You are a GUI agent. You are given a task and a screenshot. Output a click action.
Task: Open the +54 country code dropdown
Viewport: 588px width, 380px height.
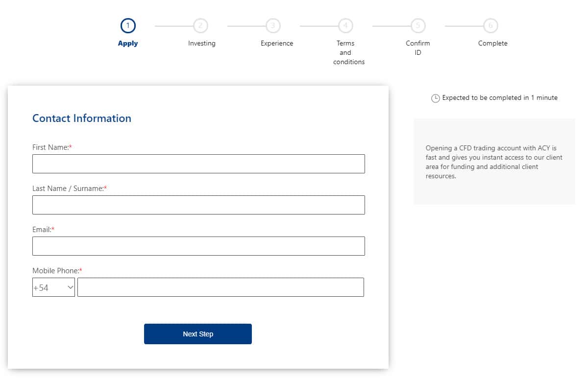[x=53, y=287]
